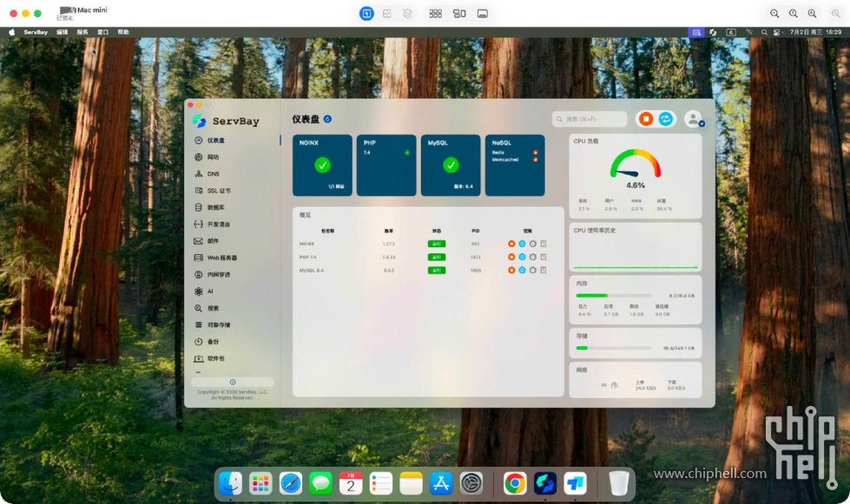The image size is (850, 504).
Task: Open System Settings from the Dock
Action: 471,483
